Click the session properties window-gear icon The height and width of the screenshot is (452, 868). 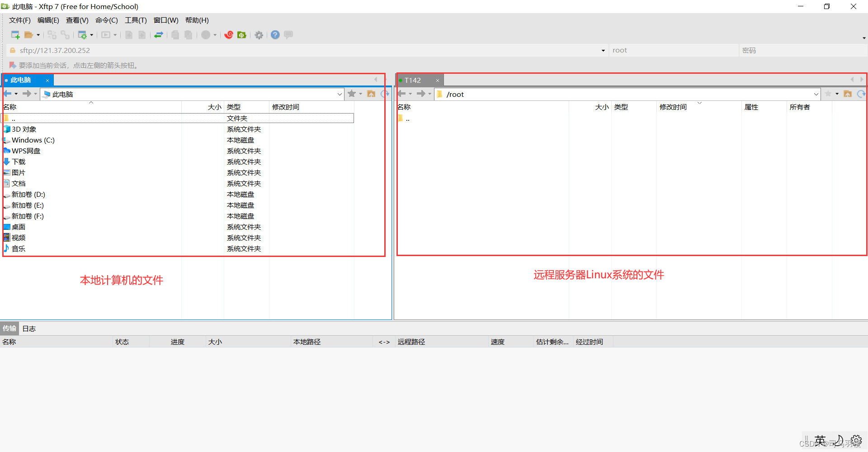point(82,35)
